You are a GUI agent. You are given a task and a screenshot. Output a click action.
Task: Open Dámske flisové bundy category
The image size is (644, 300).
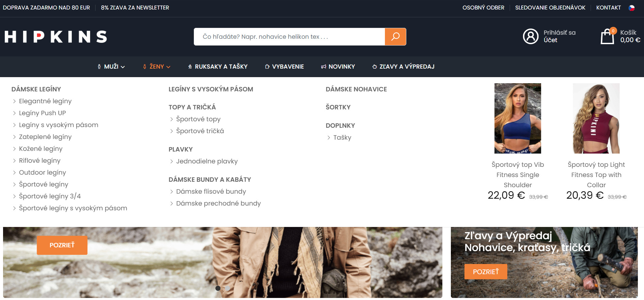click(x=211, y=192)
